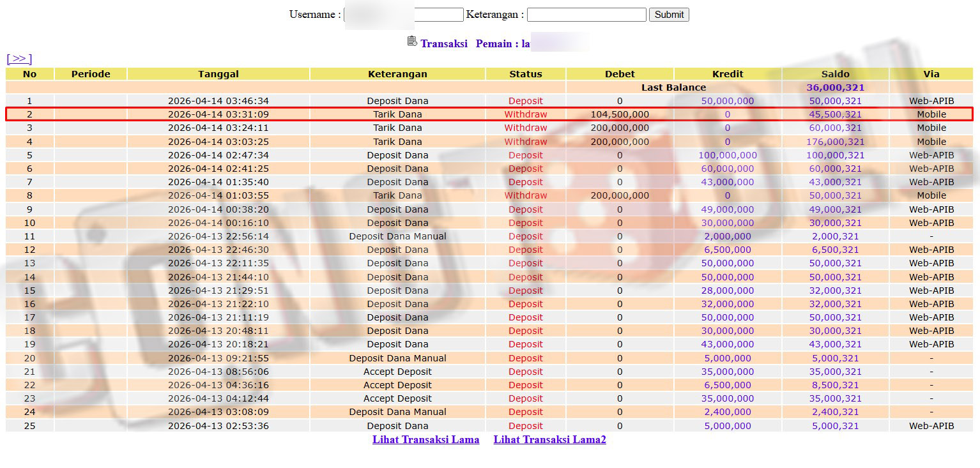
Task: Click Saldo 176,000,321 in row 4
Action: coord(835,142)
